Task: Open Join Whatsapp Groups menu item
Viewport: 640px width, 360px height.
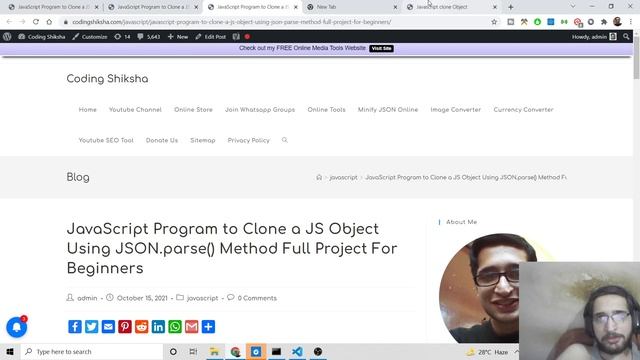Action: (260, 109)
